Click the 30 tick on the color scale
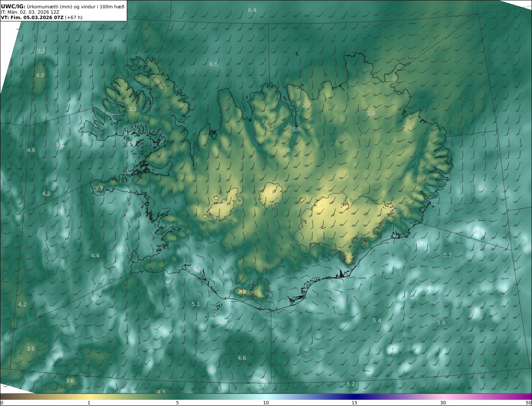 (443, 403)
